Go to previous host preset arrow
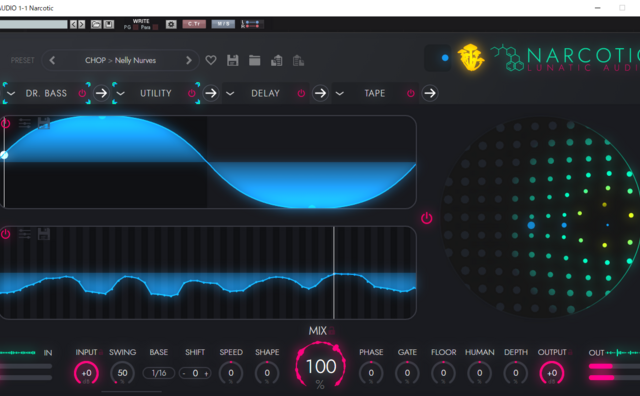 pos(73,24)
